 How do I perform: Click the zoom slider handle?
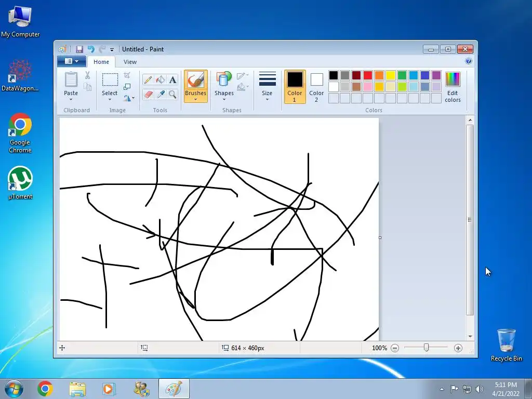click(426, 348)
